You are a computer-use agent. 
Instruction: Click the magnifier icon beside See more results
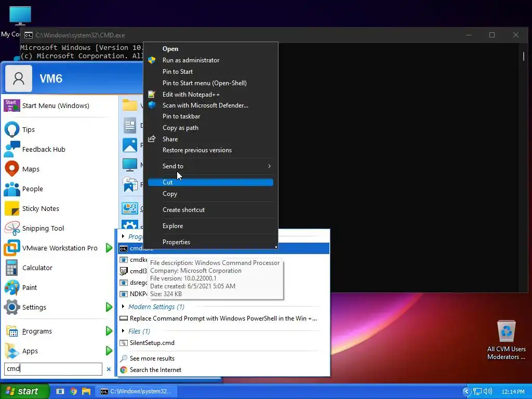[124, 358]
